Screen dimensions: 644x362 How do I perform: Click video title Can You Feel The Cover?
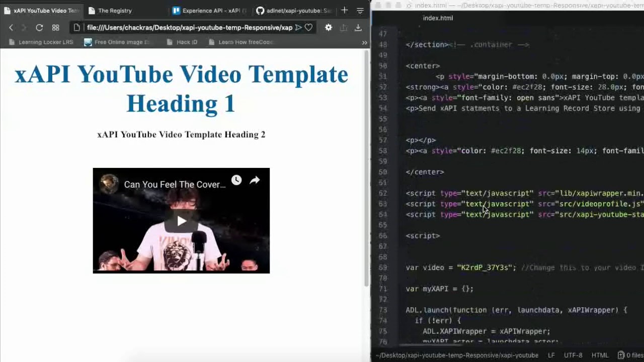(x=175, y=185)
